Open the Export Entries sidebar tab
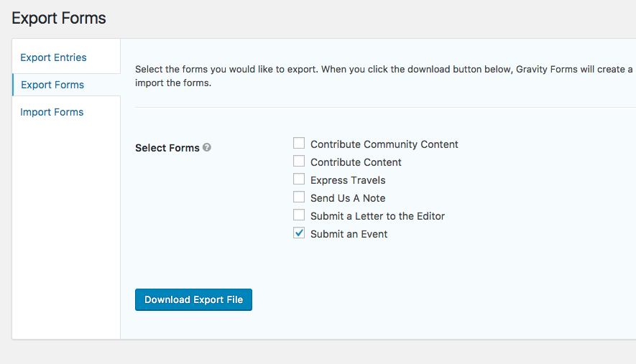The width and height of the screenshot is (636, 364). point(53,57)
